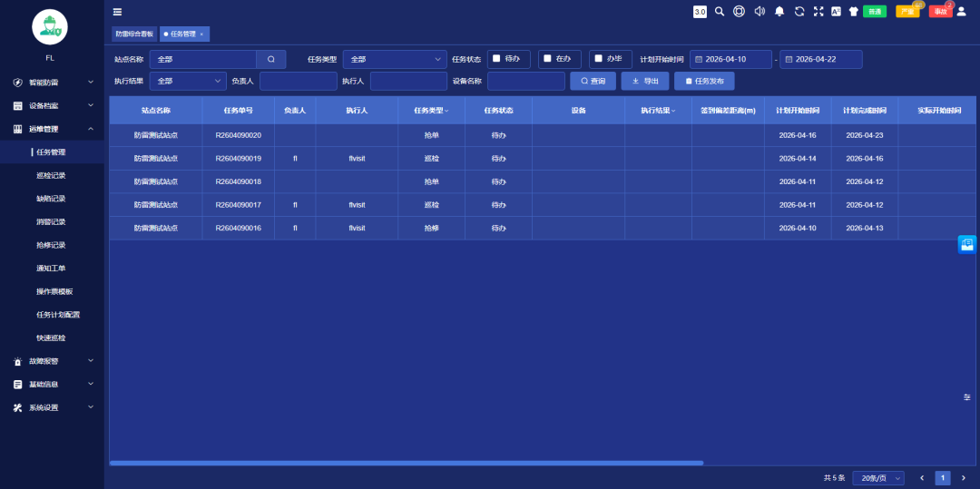Go to next page arrow
This screenshot has width=980, height=489.
[963, 478]
